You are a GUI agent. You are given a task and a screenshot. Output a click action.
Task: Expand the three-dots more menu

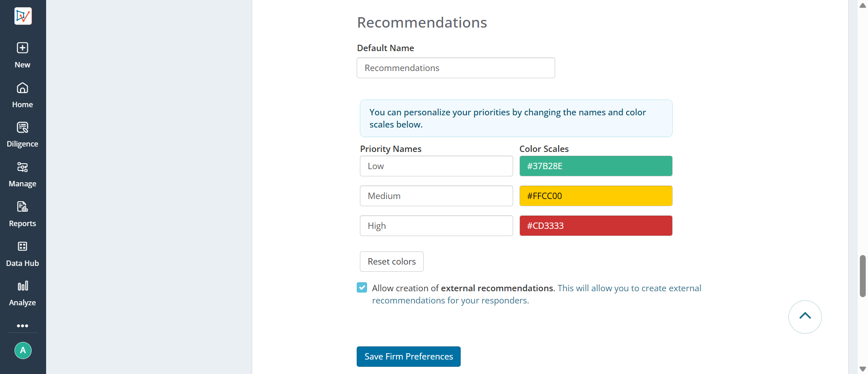point(23,326)
